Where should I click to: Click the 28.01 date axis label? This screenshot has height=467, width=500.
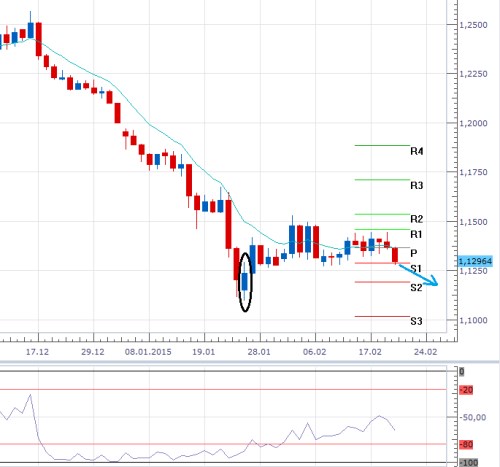259,352
